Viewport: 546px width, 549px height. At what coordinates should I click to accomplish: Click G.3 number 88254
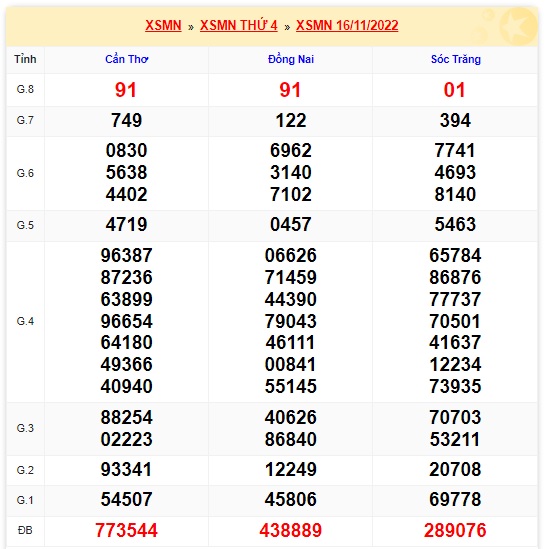tap(126, 417)
